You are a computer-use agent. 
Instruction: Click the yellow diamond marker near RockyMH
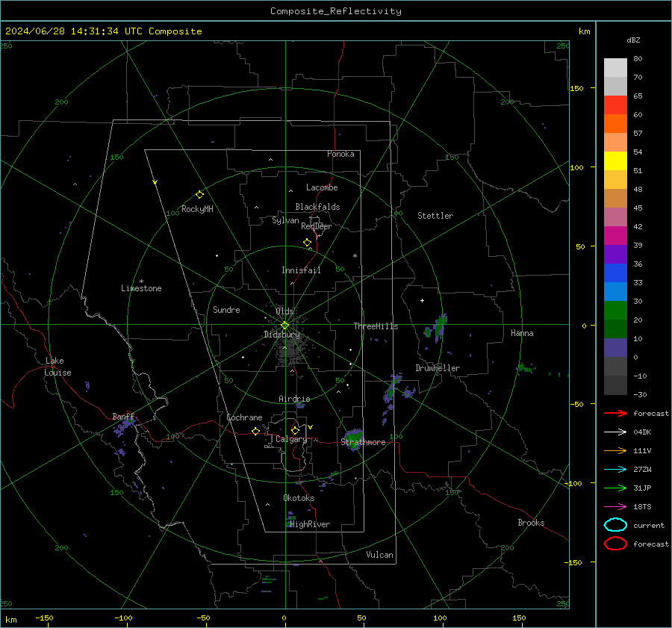(199, 195)
